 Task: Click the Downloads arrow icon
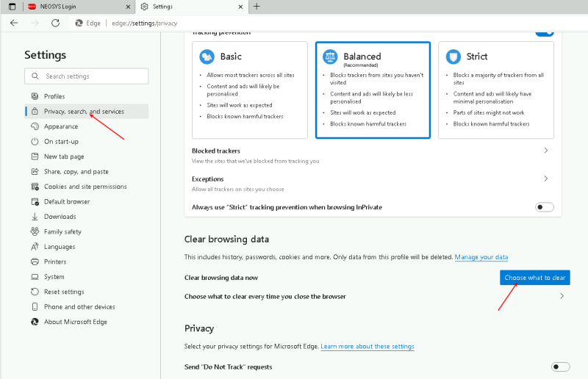tap(35, 217)
